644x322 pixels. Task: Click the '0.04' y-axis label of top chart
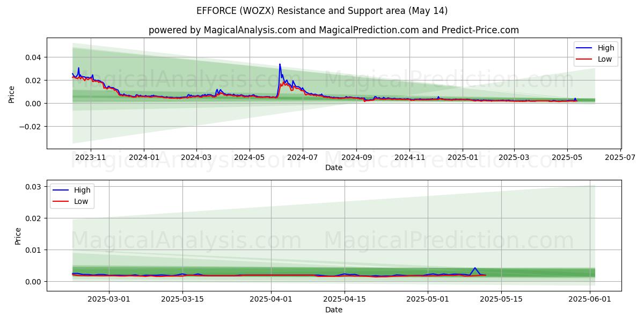click(34, 57)
